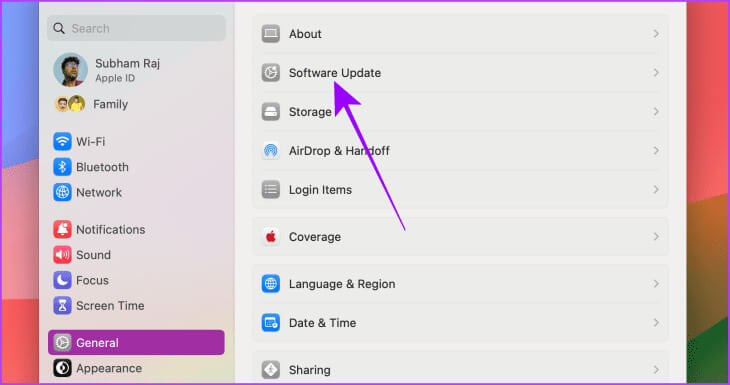Screen dimensions: 730x385
Task: Click the Notifications bell icon
Action: [62, 230]
